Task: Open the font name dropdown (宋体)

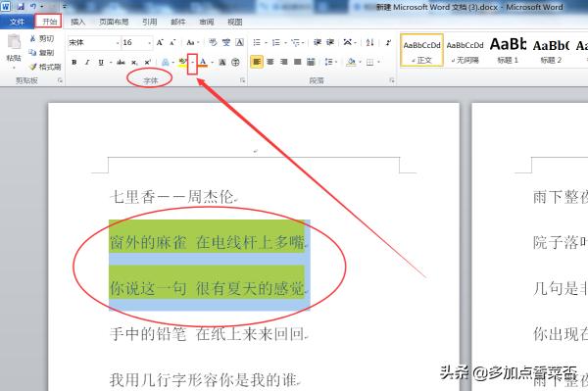Action: [118, 43]
